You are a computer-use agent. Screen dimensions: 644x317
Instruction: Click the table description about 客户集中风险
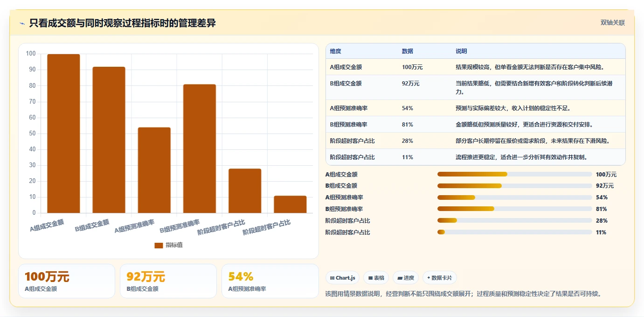click(530, 67)
